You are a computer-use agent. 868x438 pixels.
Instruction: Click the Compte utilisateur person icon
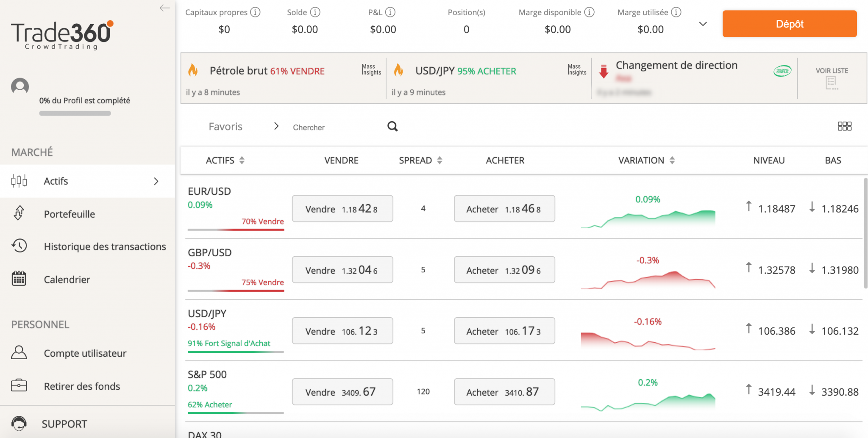(19, 352)
